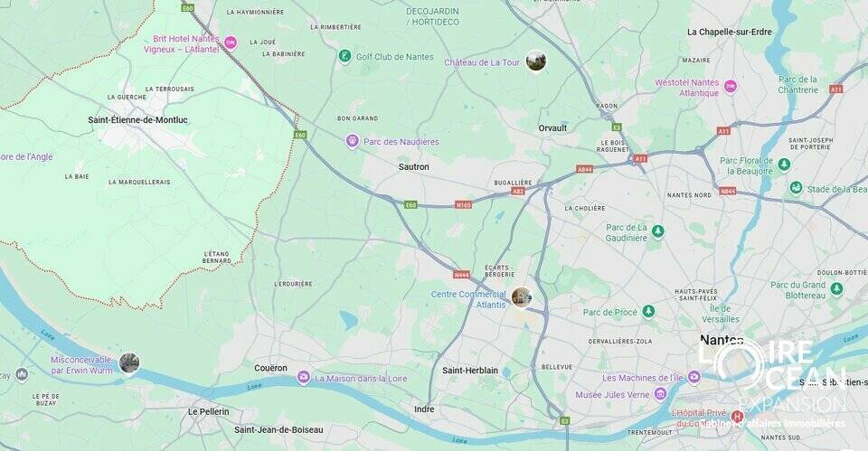This screenshot has width=868, height=451.
Task: Open the Centre Commercial Atlantis photo marker
Action: click(522, 297)
